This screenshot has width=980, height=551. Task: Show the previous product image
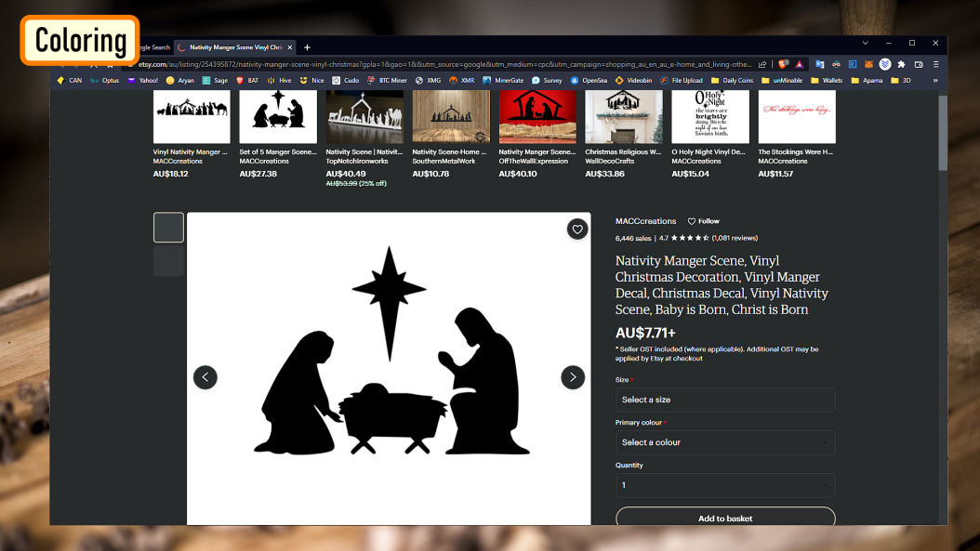tap(205, 377)
